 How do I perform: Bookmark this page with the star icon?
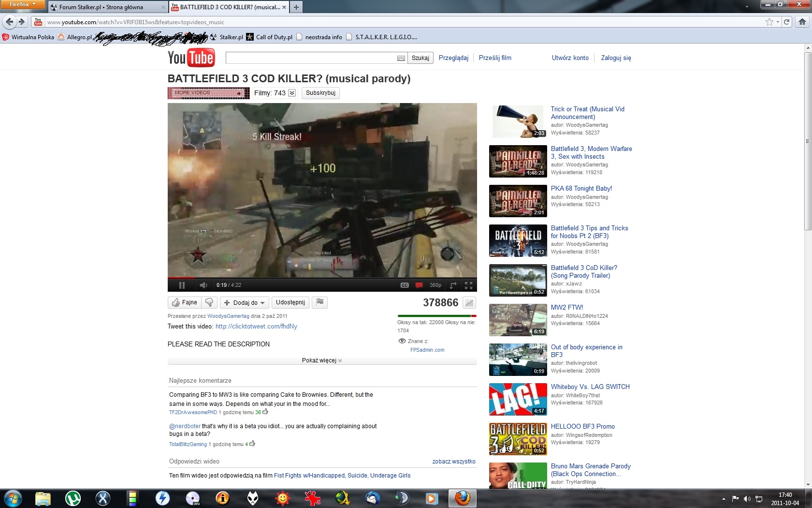click(769, 22)
